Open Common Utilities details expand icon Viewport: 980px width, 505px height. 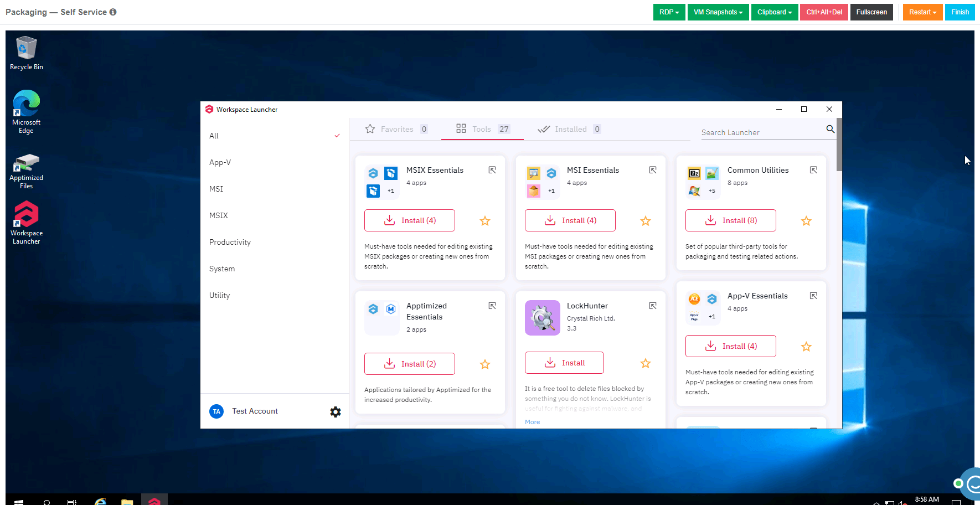[813, 170]
